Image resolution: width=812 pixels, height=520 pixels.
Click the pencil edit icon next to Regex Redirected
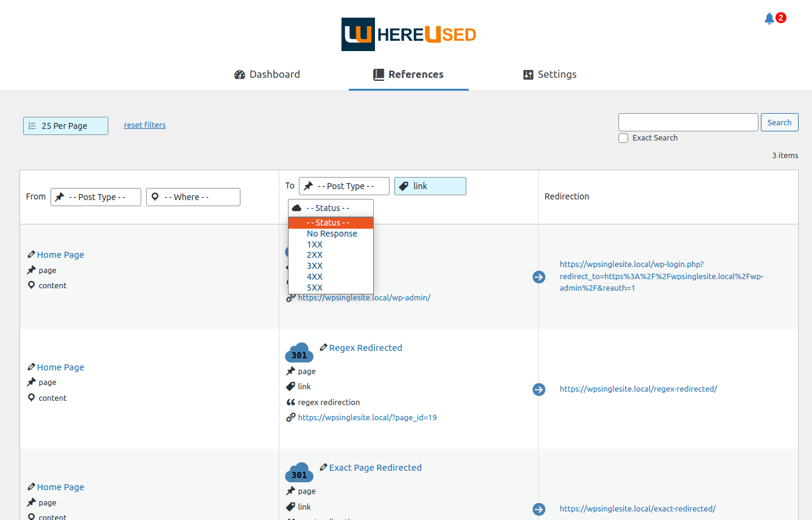(x=323, y=347)
